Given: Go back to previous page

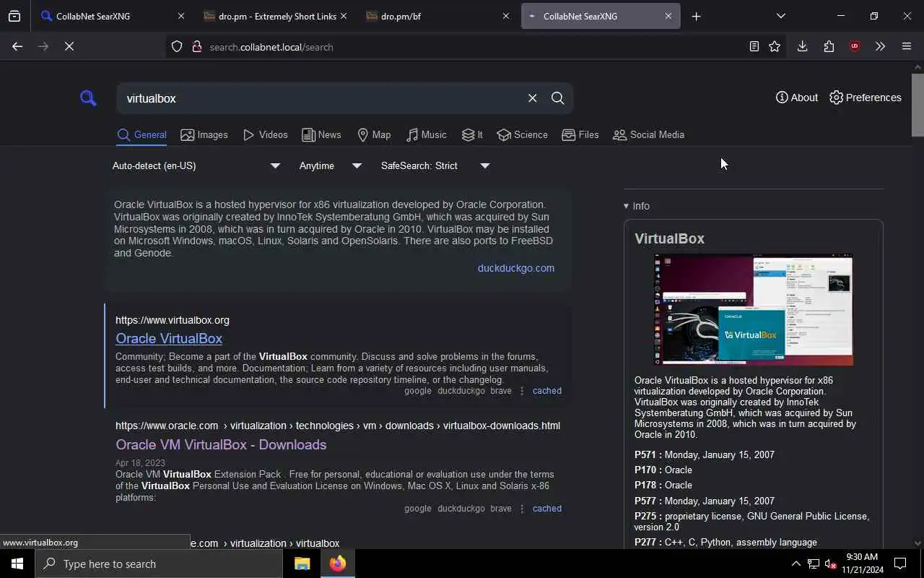Looking at the screenshot, I should (x=17, y=46).
